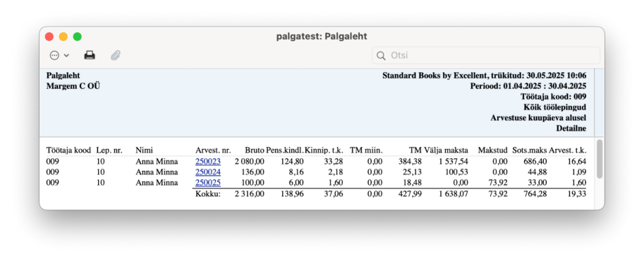Click the Detailne label
644x262 pixels.
click(571, 129)
